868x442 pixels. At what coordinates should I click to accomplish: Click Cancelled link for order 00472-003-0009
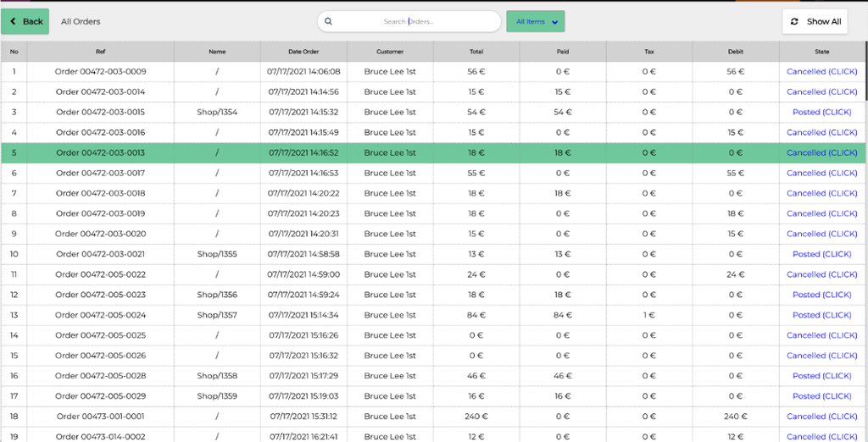821,72
